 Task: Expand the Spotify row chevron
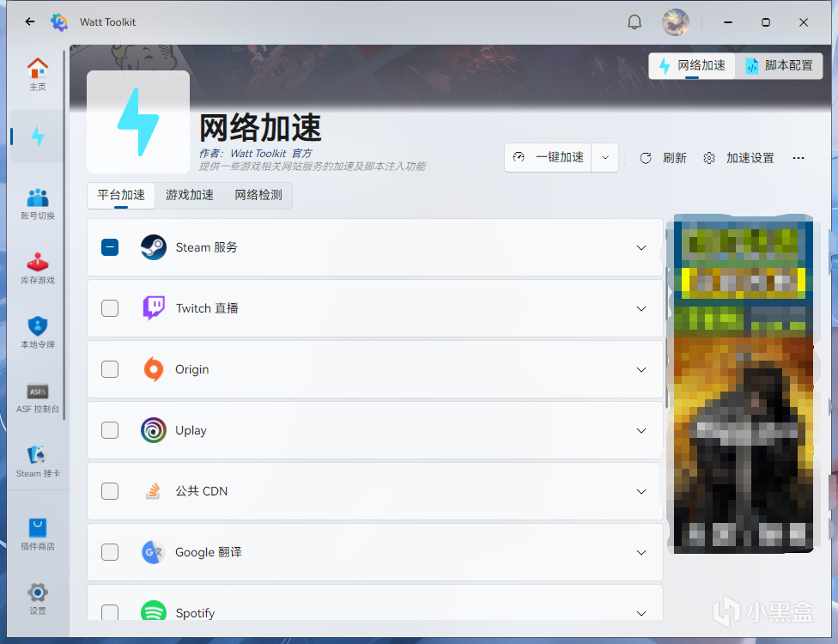pos(641,614)
